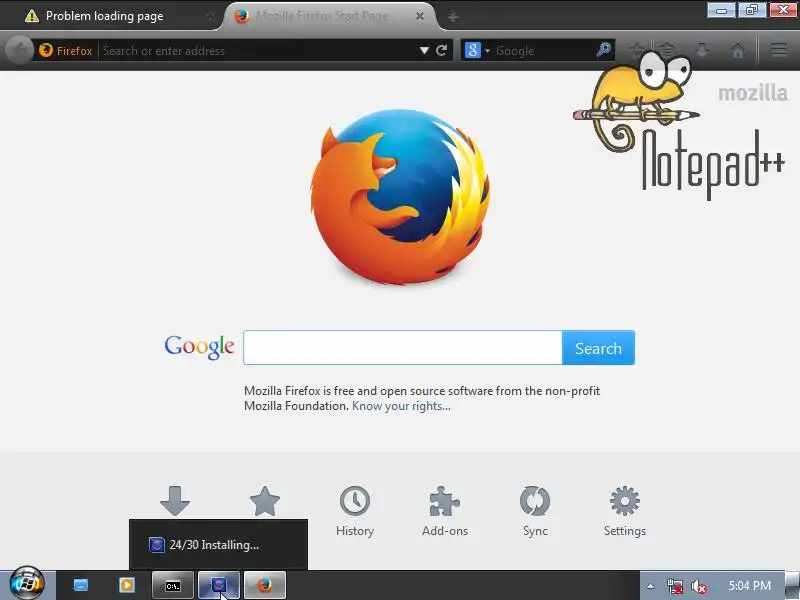Close the Mozilla Firefox Start Page tab
Screen dimensions: 800x600
click(420, 16)
